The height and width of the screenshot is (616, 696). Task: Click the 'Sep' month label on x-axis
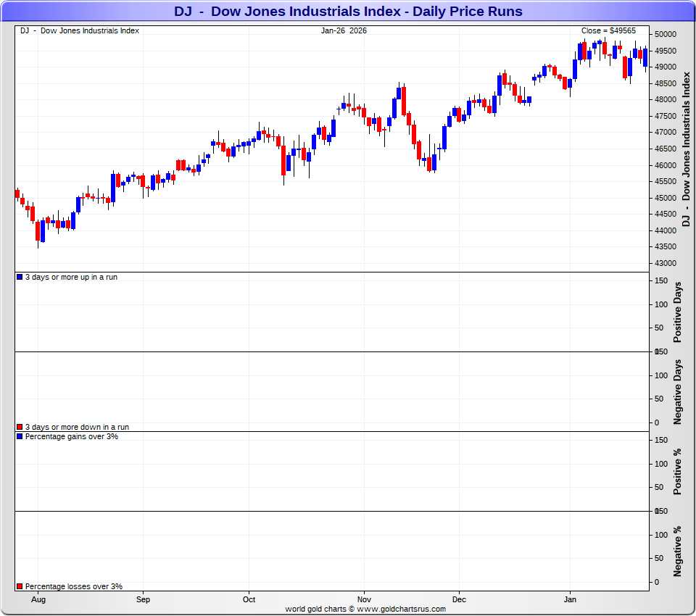pyautogui.click(x=143, y=599)
